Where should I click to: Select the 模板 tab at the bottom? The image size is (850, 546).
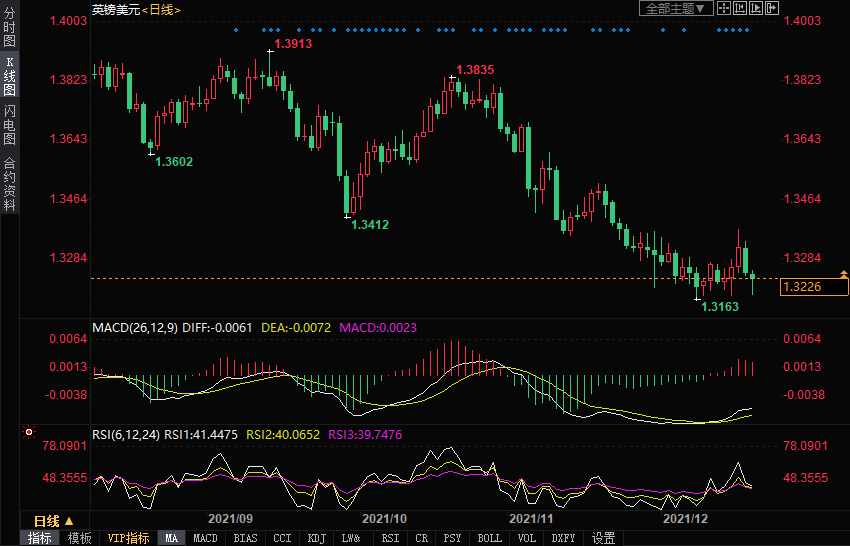[x=80, y=538]
